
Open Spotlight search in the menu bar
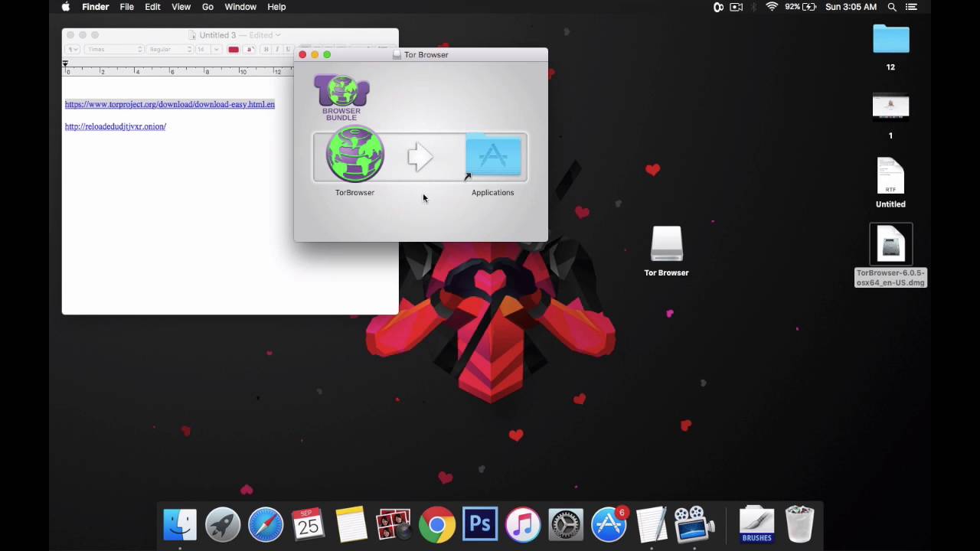click(x=892, y=7)
